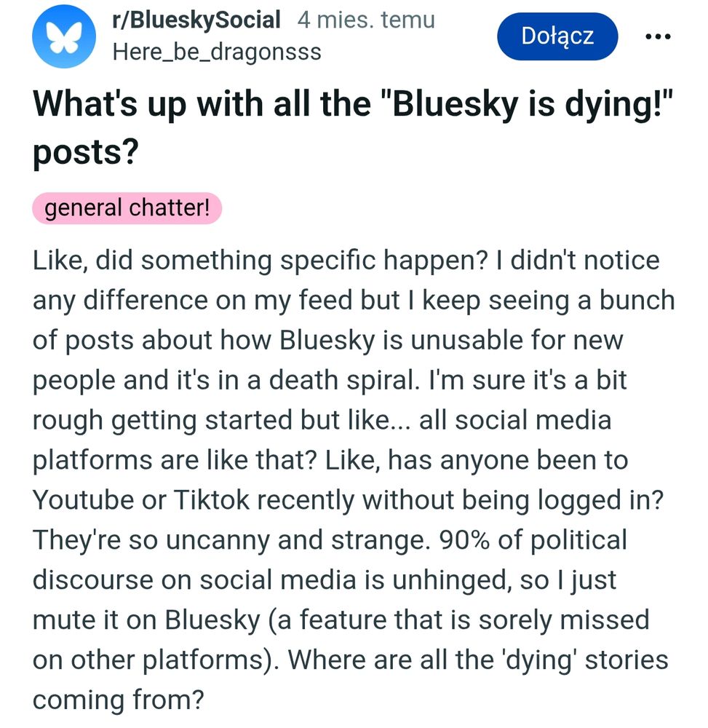Screen dimensions: 708x728
Task: Click the line "They're so uncanny and strange"
Action: [329, 540]
